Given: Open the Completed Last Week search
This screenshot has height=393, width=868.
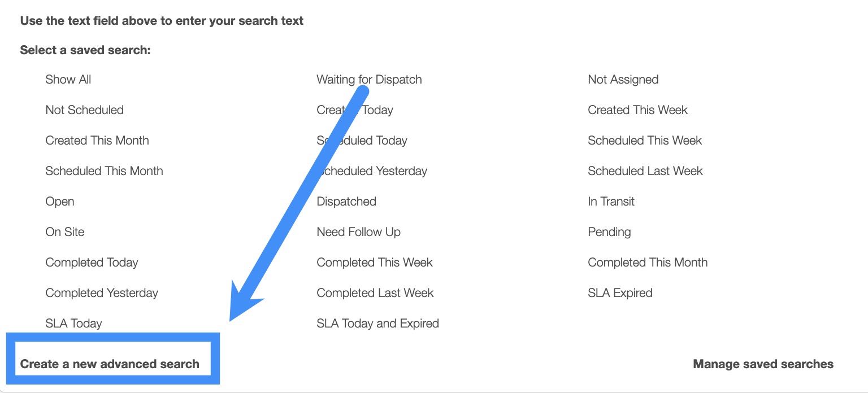Looking at the screenshot, I should tap(375, 293).
